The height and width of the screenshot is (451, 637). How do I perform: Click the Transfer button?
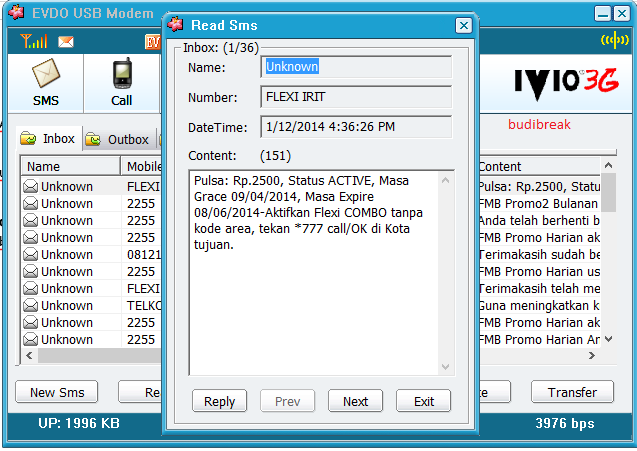[572, 392]
